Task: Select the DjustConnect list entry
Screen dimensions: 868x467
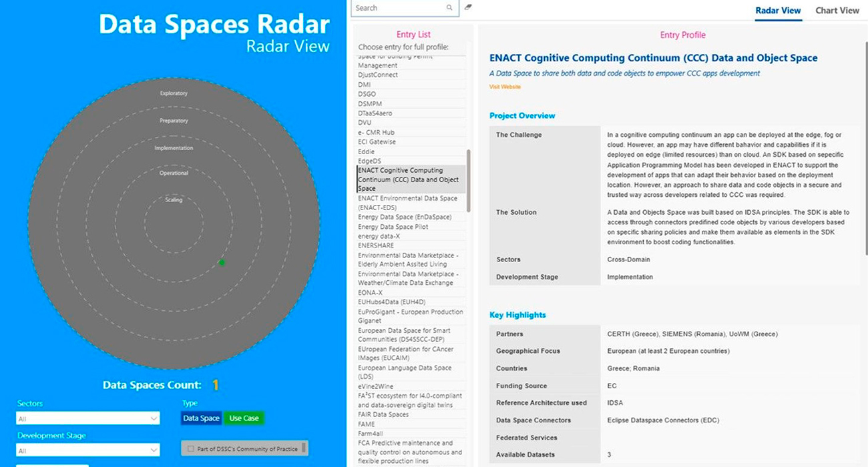Action: 378,75
